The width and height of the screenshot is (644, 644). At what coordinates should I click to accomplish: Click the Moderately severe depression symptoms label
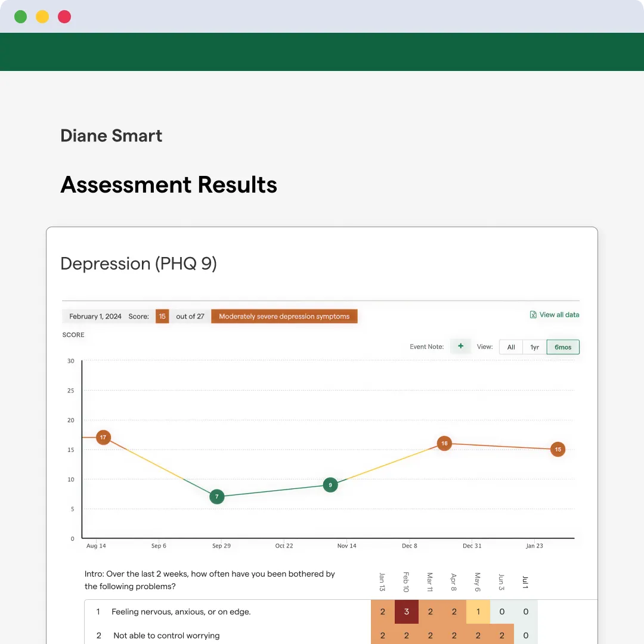(284, 317)
